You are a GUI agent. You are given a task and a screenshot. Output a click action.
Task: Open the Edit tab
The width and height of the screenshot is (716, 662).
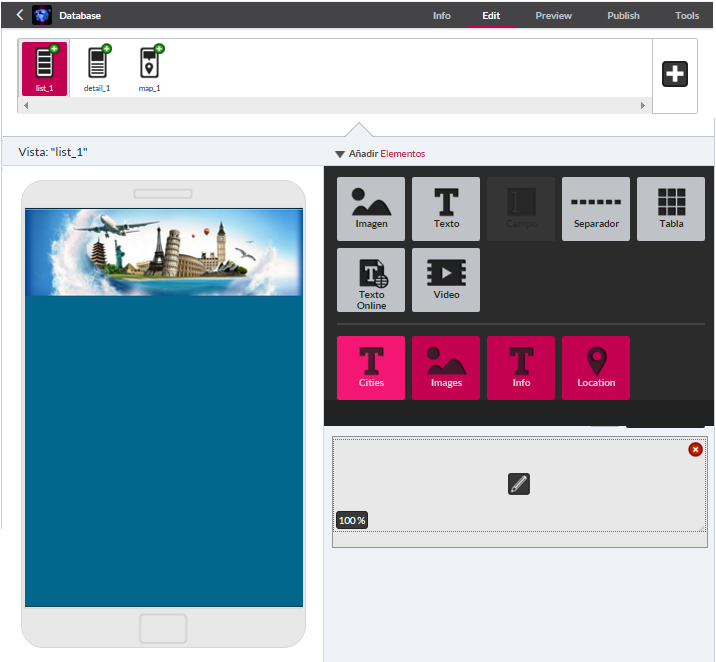[x=491, y=16]
